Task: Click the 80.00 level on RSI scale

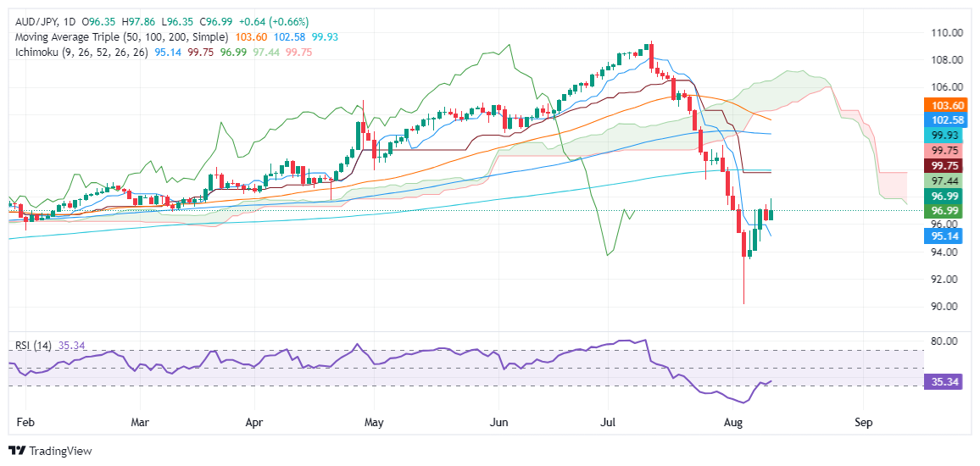Action: pos(944,341)
